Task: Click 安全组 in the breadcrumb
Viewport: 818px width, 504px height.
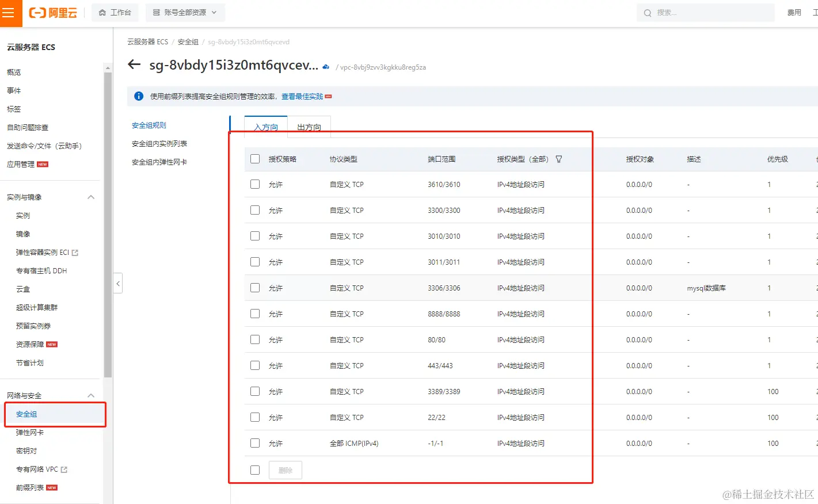Action: [188, 42]
